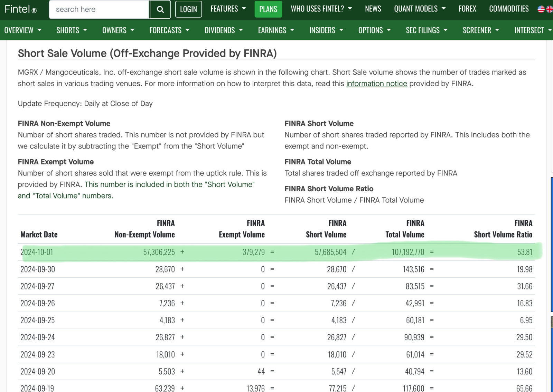Click the Update Frequency text line
Image resolution: width=553 pixels, height=392 pixels.
(85, 104)
